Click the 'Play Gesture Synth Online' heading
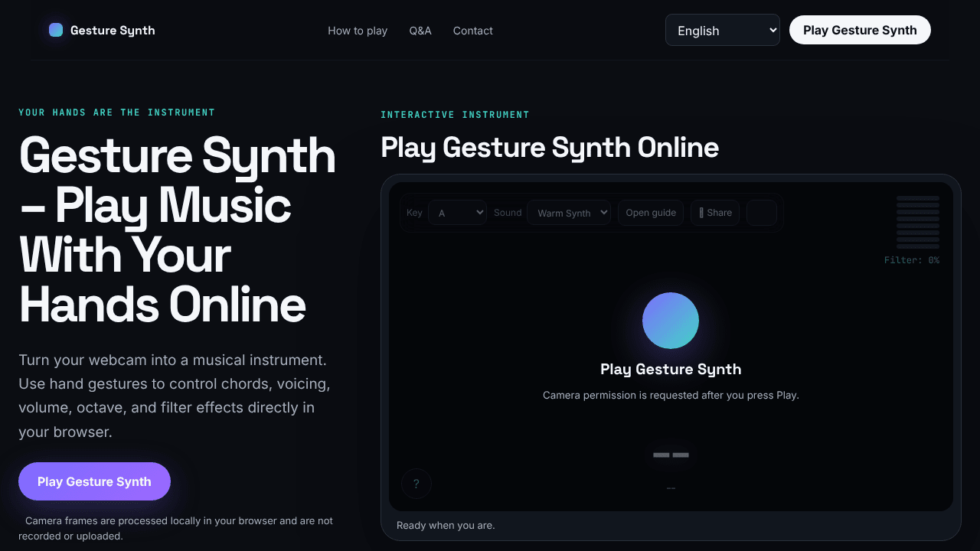The width and height of the screenshot is (980, 551). pyautogui.click(x=550, y=147)
